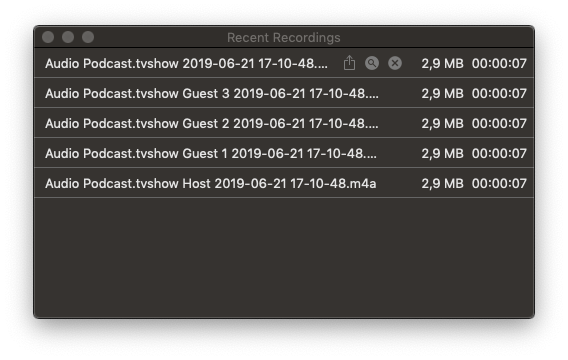568x360 pixels.
Task: Click the 00:00:07 duration in the Guest 1 row
Action: [499, 154]
